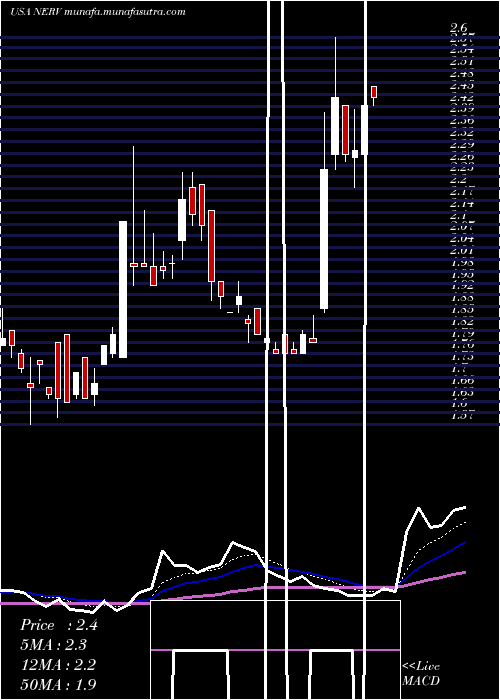500x700 pixels.
Task: Click the USA NERV munafa.munafasutra.com chart title
Action: tap(97, 12)
